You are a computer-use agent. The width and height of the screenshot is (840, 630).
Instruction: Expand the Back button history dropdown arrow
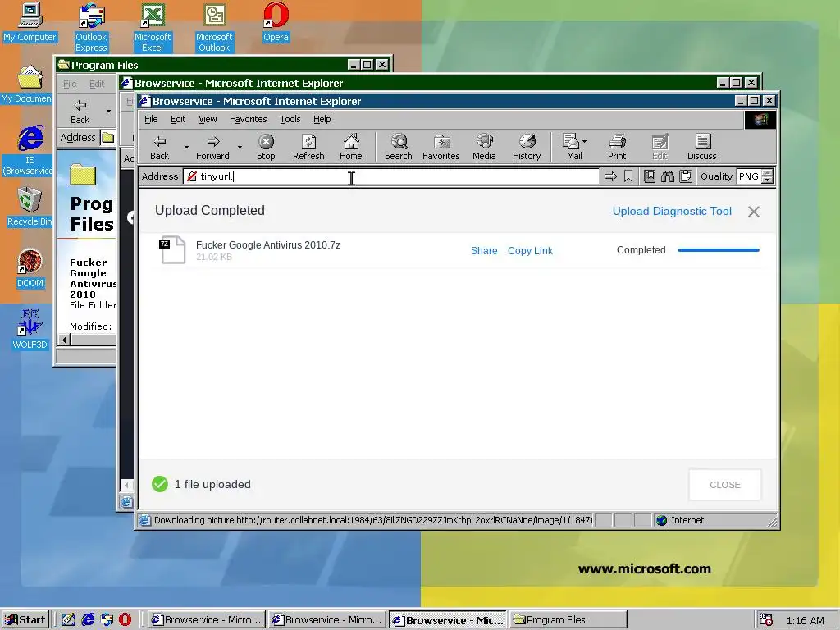pos(186,147)
